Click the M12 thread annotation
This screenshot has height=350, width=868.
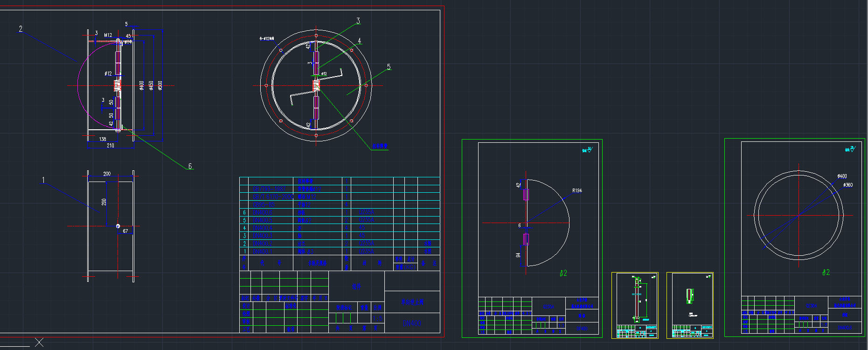pos(108,35)
